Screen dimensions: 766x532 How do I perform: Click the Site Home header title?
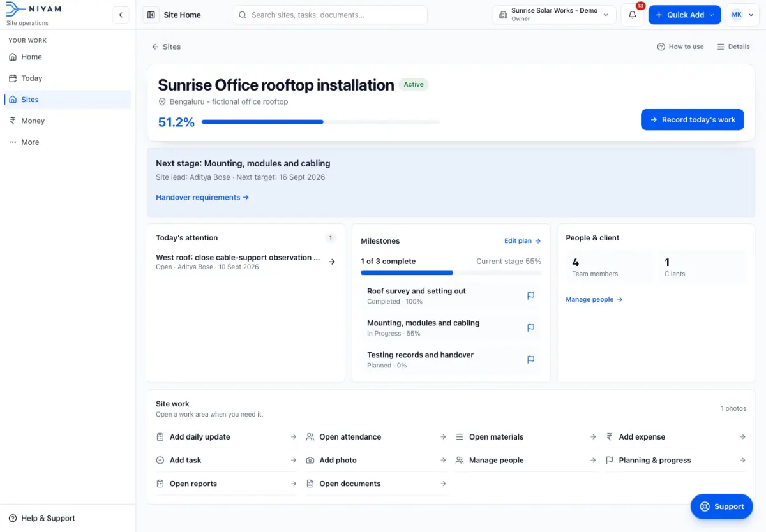tap(183, 15)
